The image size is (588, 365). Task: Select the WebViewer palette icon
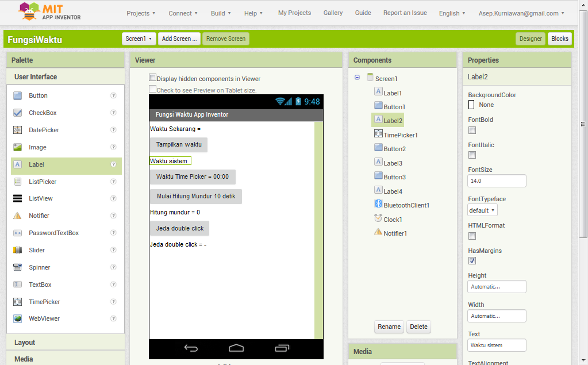(18, 318)
